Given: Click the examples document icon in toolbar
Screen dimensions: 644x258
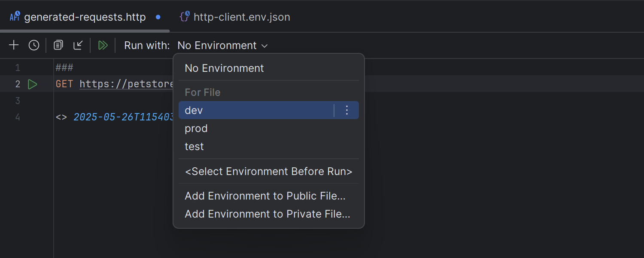Looking at the screenshot, I should coord(58,45).
